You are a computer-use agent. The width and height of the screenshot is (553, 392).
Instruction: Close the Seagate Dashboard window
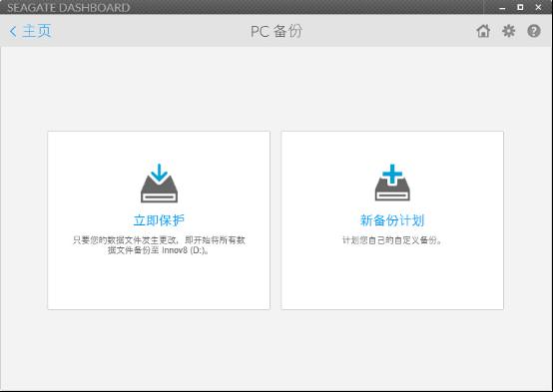click(538, 7)
